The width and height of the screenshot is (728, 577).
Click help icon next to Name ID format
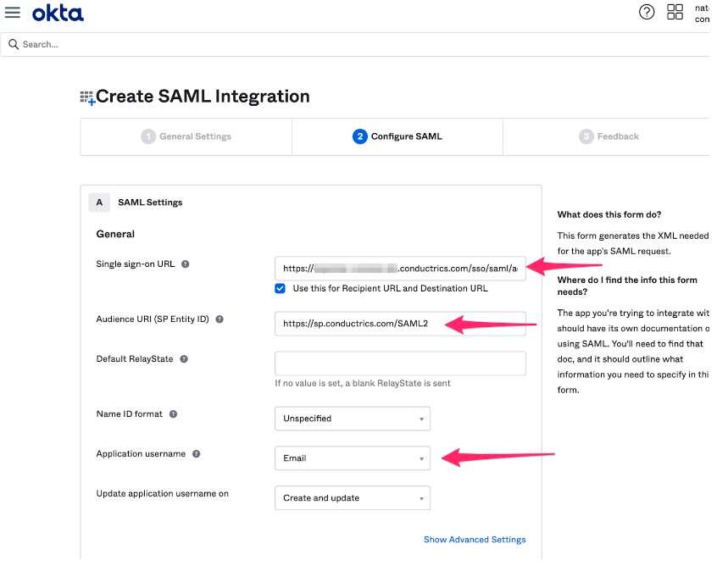tap(173, 414)
